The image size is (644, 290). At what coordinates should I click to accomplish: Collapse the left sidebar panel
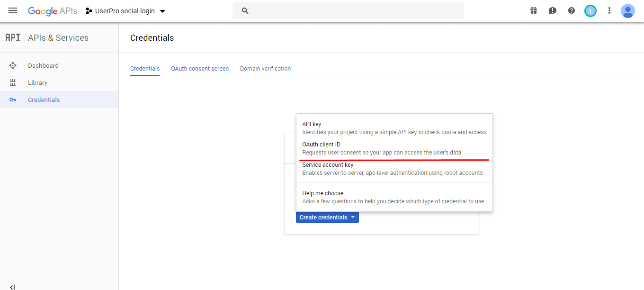pos(13,287)
